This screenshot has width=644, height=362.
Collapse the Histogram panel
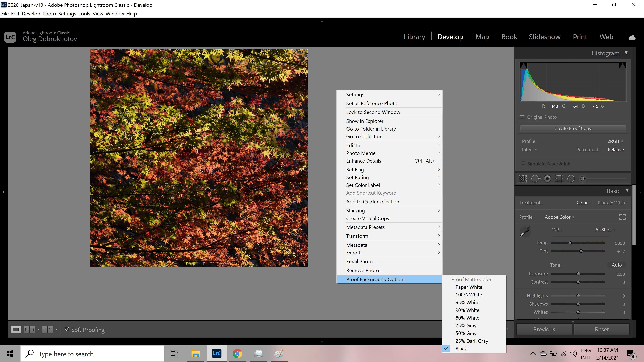pyautogui.click(x=626, y=53)
